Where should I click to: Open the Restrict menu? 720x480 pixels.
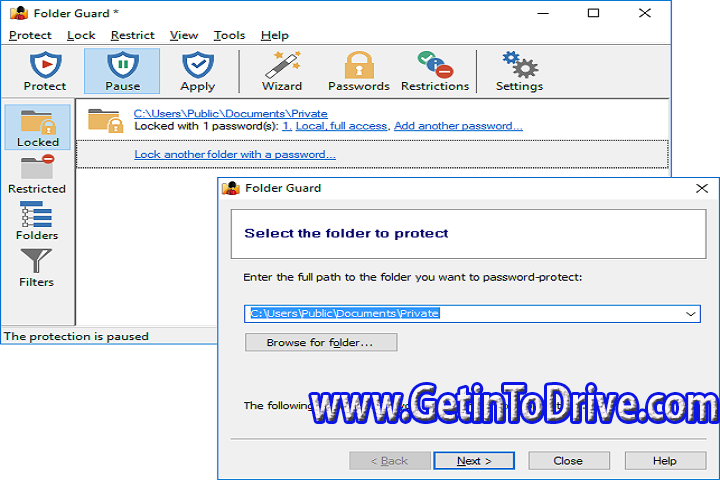(133, 35)
